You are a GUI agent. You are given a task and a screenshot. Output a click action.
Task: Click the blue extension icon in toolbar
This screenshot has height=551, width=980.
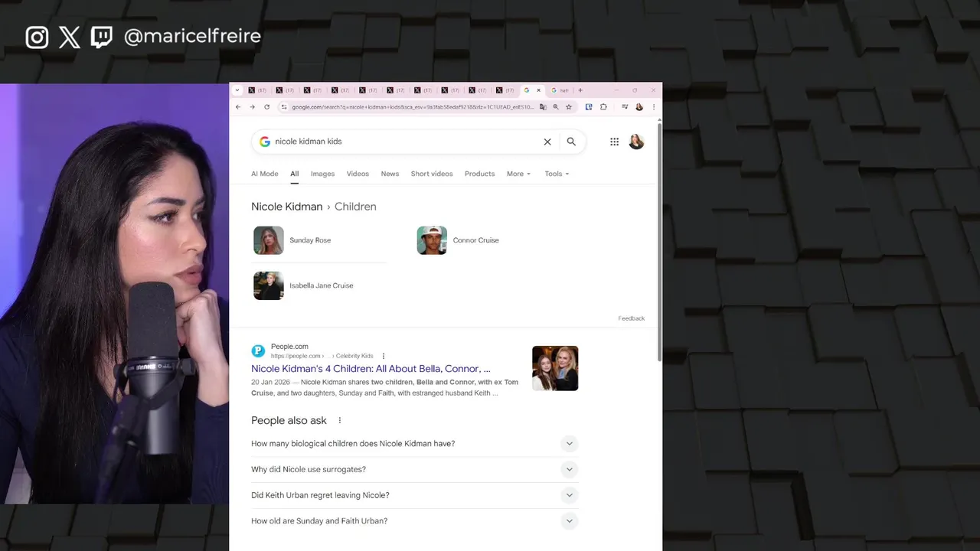589,107
